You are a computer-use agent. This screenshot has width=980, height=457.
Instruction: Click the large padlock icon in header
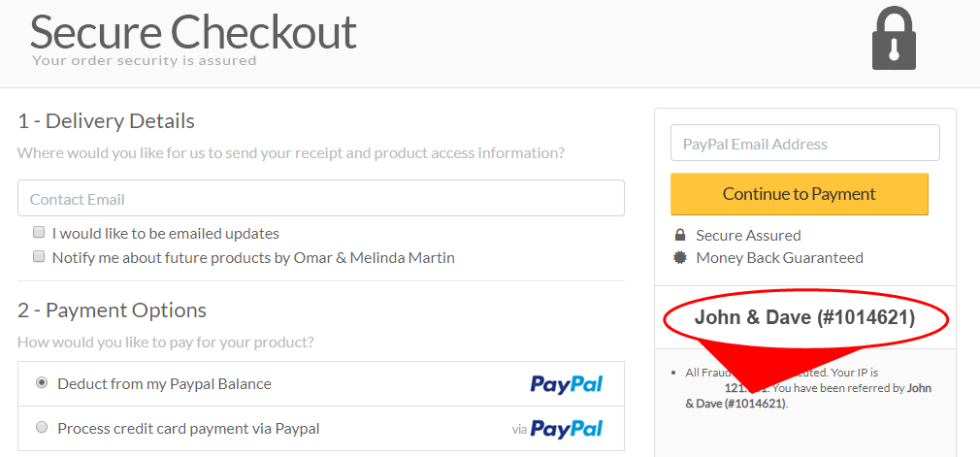(894, 41)
